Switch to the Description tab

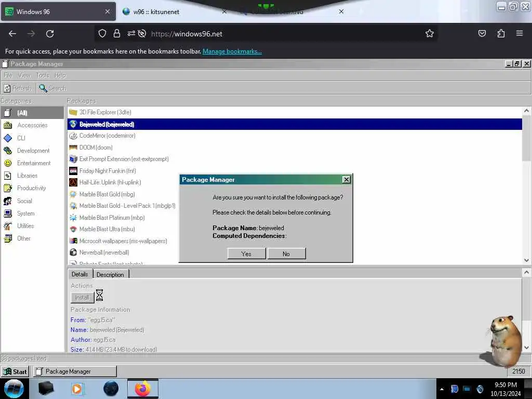tap(110, 274)
